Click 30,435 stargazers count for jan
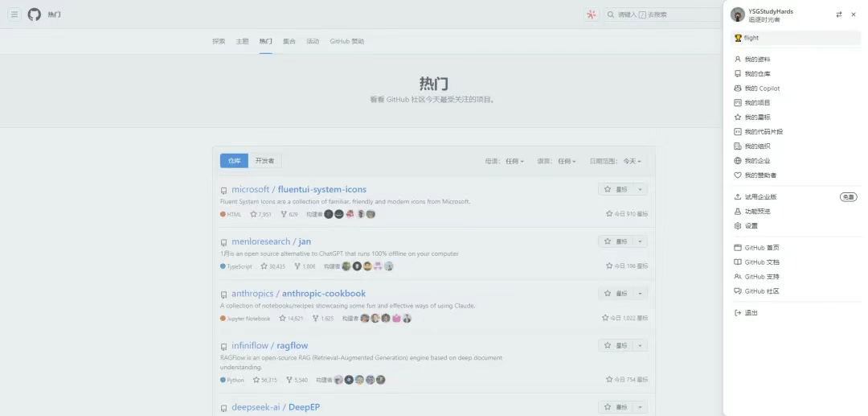This screenshot has width=868, height=416. coord(273,266)
